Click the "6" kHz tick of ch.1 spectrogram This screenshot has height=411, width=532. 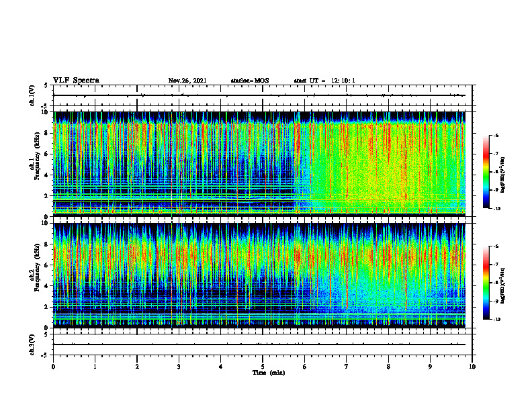pyautogui.click(x=47, y=154)
